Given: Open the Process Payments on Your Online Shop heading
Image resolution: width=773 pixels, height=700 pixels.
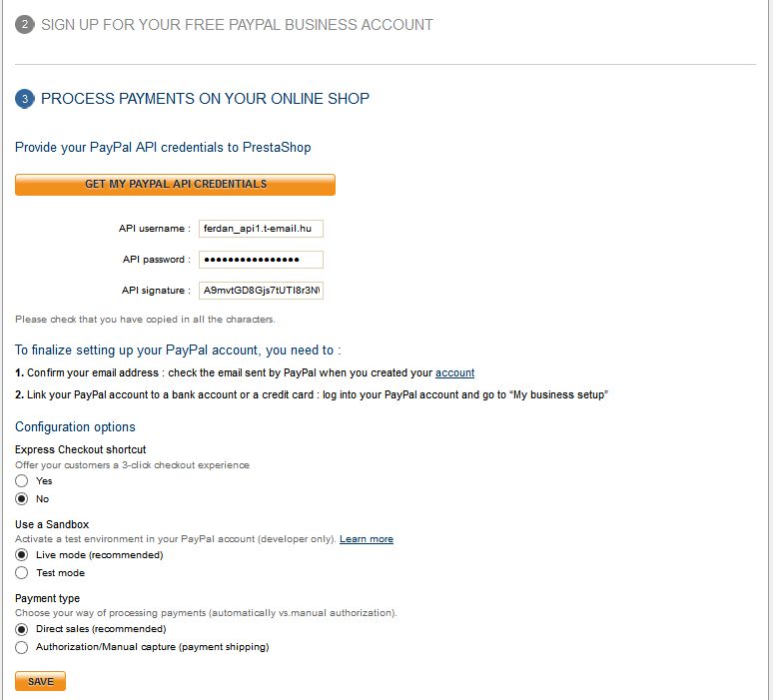Looking at the screenshot, I should (x=205, y=99).
